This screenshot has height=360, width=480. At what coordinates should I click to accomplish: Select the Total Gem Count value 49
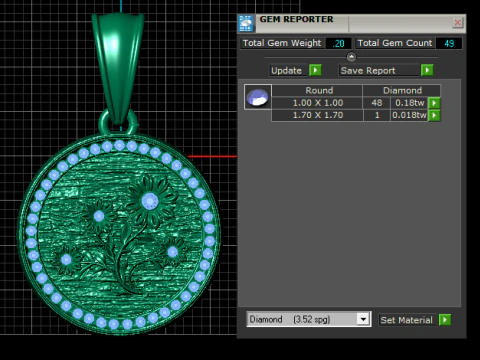point(449,43)
